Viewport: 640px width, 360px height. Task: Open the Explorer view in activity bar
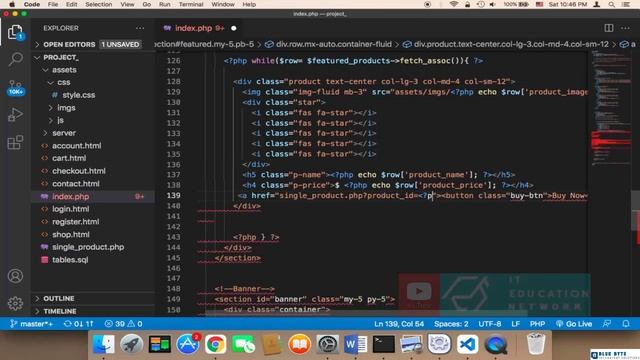point(15,32)
